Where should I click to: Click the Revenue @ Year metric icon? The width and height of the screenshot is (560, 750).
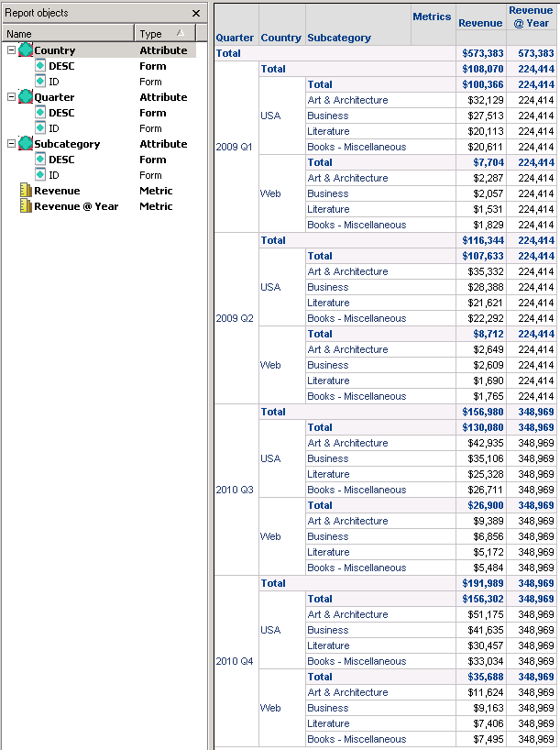point(26,206)
